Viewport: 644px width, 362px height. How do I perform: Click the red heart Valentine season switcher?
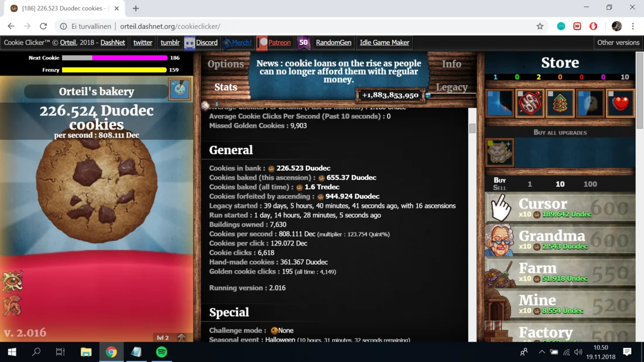pos(620,104)
